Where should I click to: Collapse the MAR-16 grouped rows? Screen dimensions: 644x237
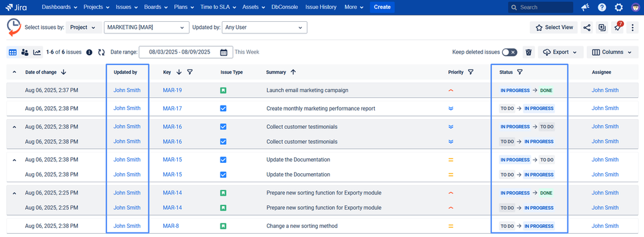(x=14, y=127)
